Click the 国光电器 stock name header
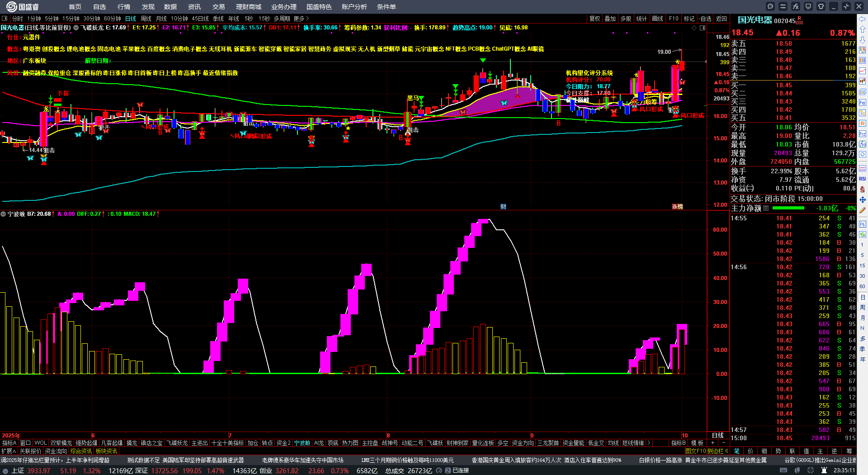Screen dimensions: 868x475 [755, 20]
